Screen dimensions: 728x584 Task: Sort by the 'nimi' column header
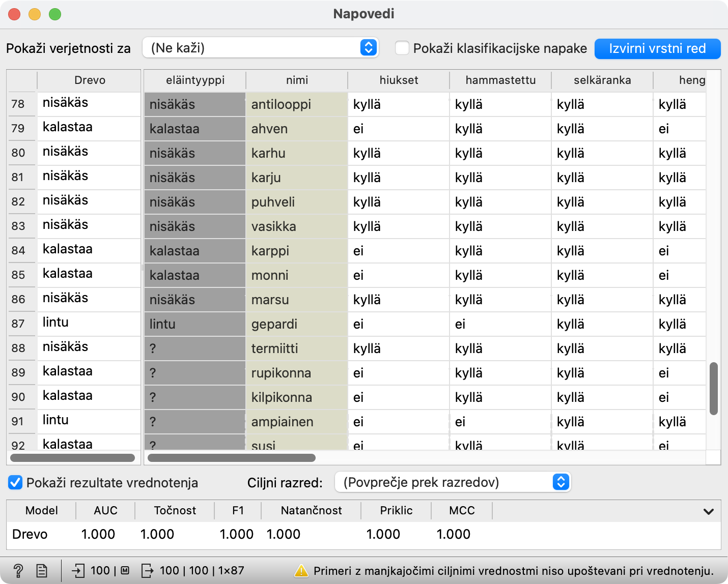[297, 80]
